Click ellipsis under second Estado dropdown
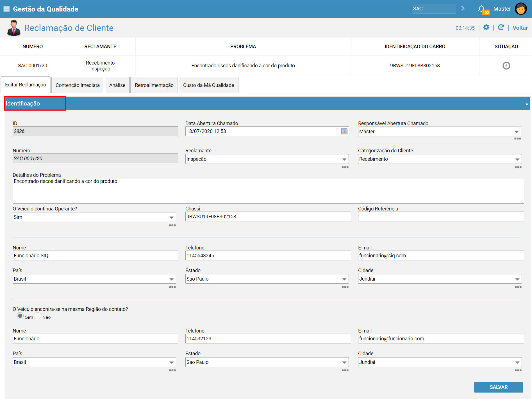The height and width of the screenshot is (399, 532). pos(345,370)
